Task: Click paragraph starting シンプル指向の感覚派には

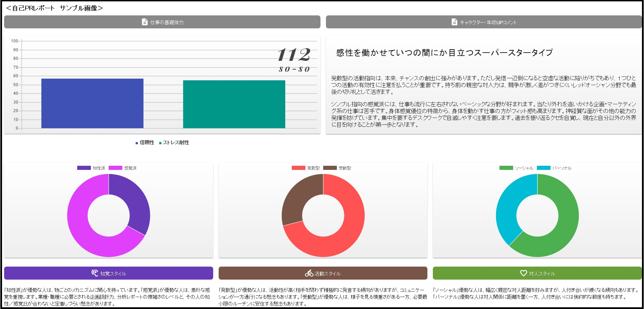Action: tap(484, 114)
